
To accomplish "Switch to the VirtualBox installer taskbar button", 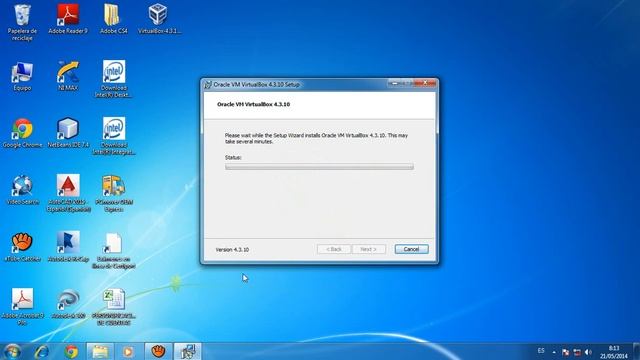I will (187, 351).
